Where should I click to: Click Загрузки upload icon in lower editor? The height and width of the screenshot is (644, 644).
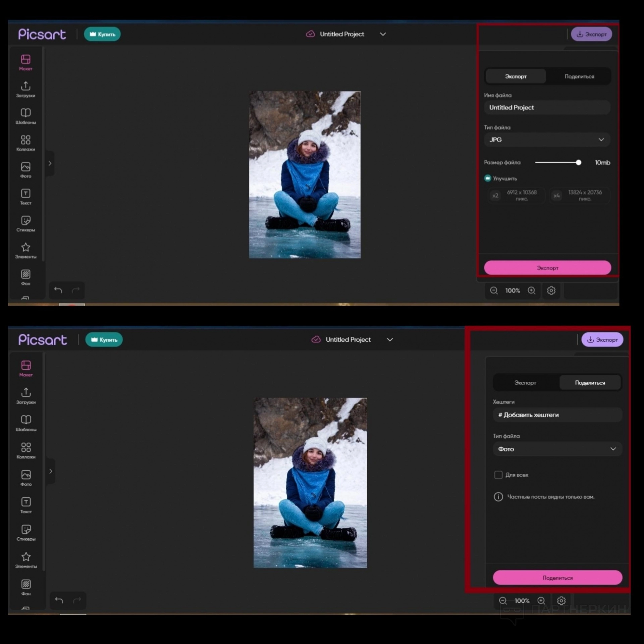[26, 392]
